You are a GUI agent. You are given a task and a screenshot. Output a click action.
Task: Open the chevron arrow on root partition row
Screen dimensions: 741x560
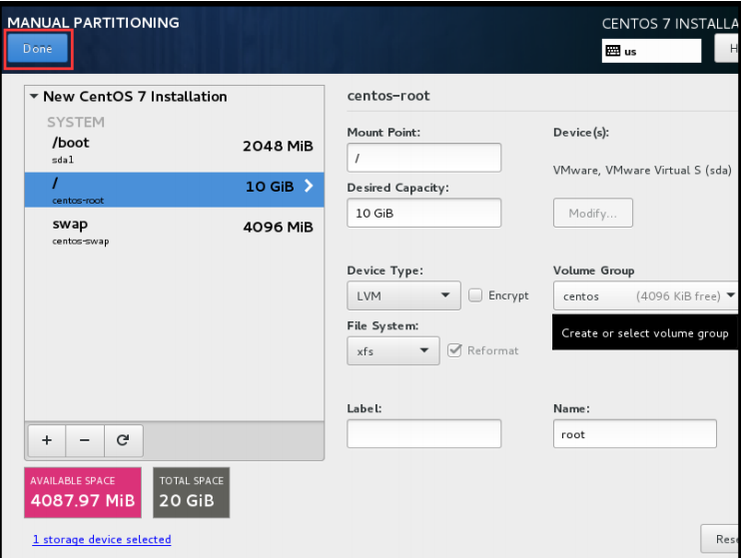coord(309,186)
